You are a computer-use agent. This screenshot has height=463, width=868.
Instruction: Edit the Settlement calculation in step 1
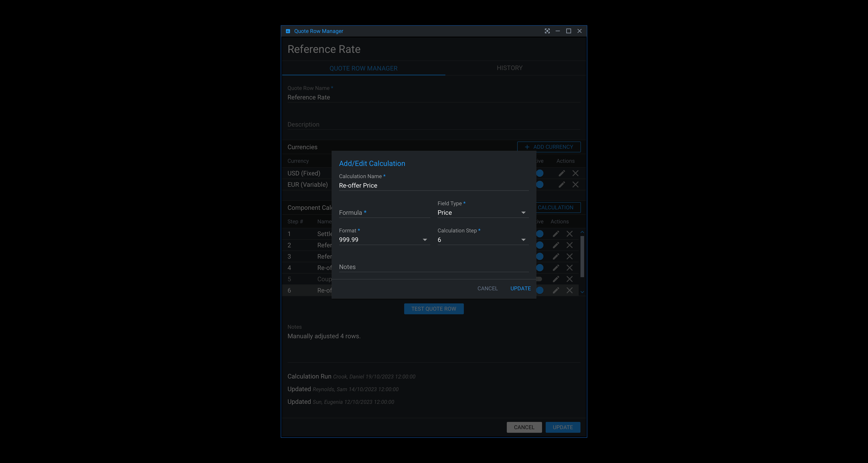pos(556,234)
